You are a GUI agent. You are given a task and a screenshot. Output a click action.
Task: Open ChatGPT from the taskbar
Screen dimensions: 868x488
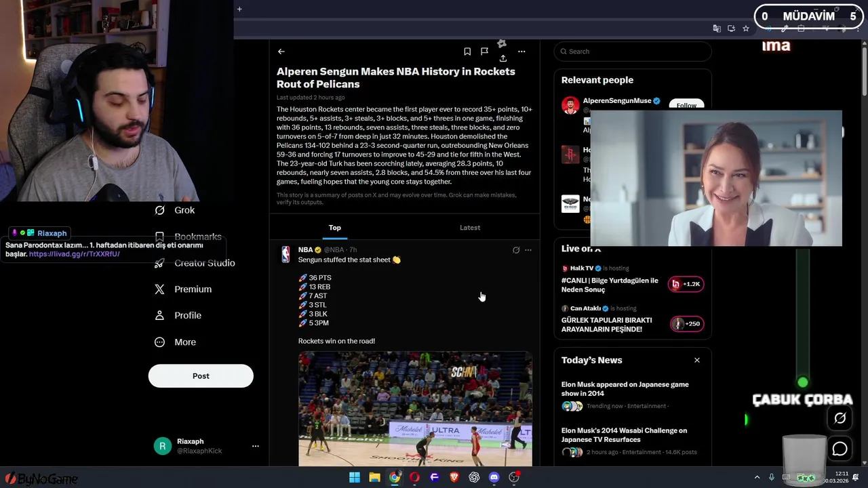point(474,477)
